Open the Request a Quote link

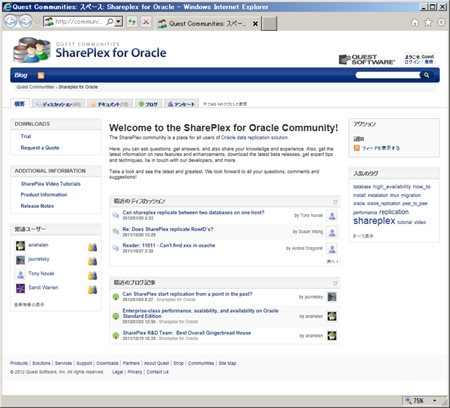[40, 148]
